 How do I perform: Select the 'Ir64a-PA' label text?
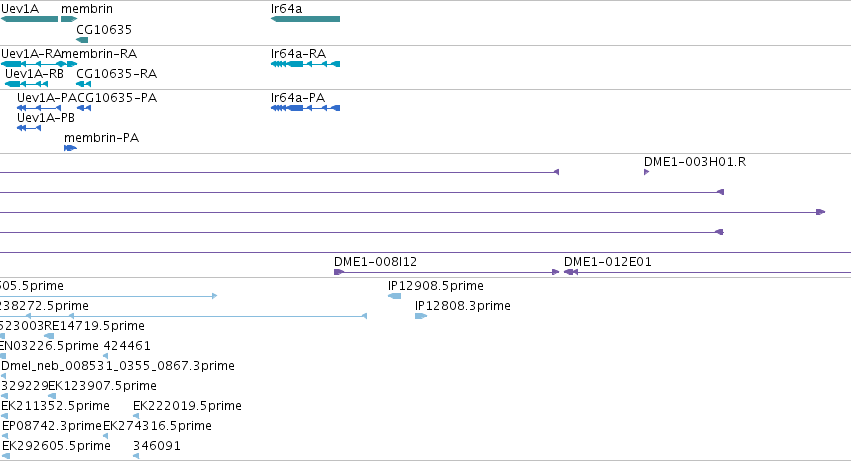click(x=298, y=97)
